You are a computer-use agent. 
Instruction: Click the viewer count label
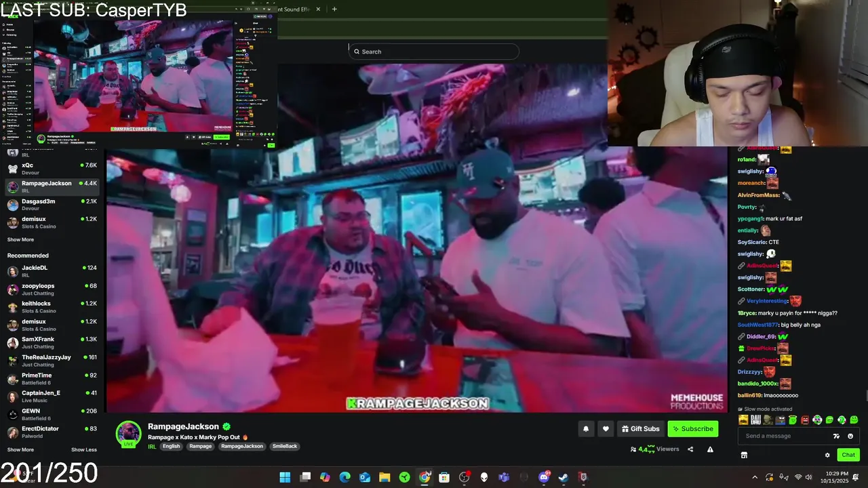(654, 449)
